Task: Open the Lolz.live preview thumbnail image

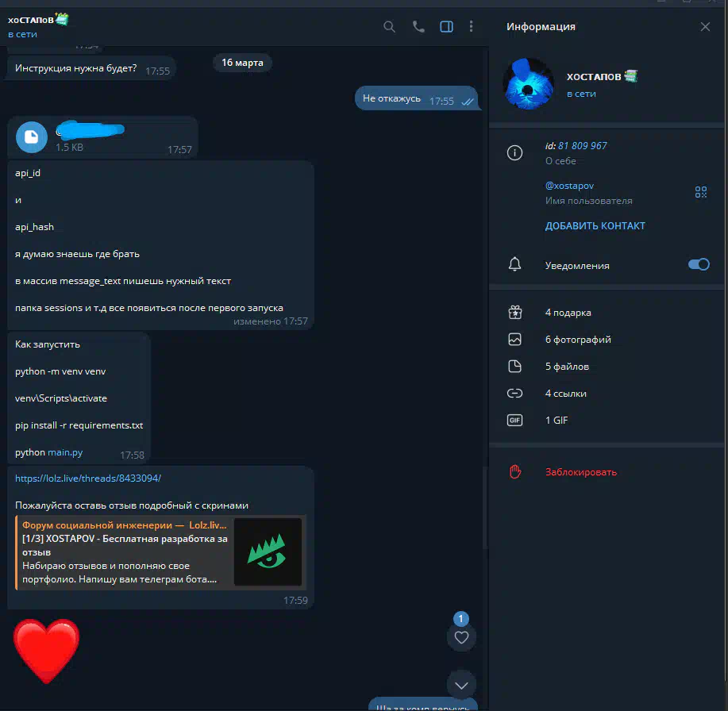Action: (268, 552)
